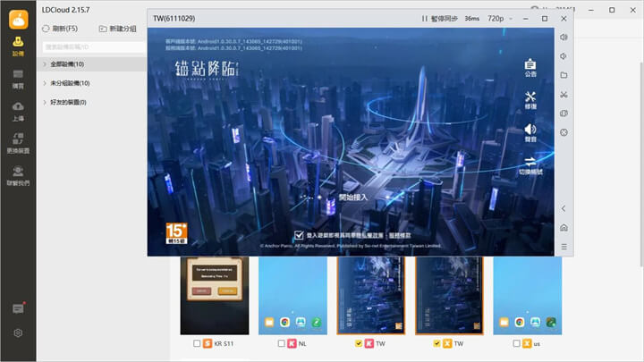The image size is (644, 362).
Task: Open the NL device thumbnail
Action: (292, 296)
